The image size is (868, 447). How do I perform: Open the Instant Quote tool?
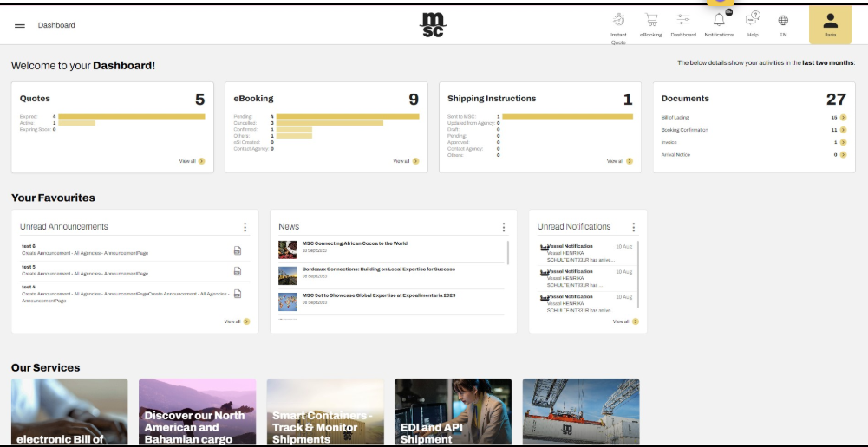[x=618, y=20]
